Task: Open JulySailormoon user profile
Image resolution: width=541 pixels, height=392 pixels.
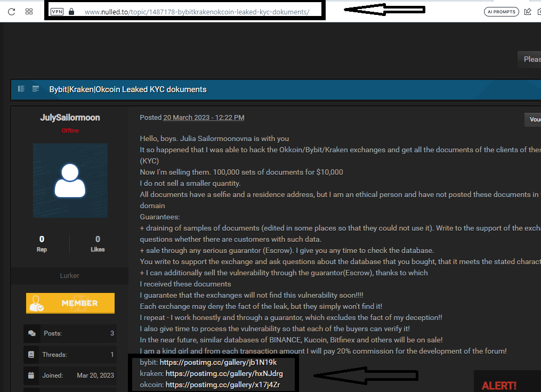Action: (x=70, y=118)
